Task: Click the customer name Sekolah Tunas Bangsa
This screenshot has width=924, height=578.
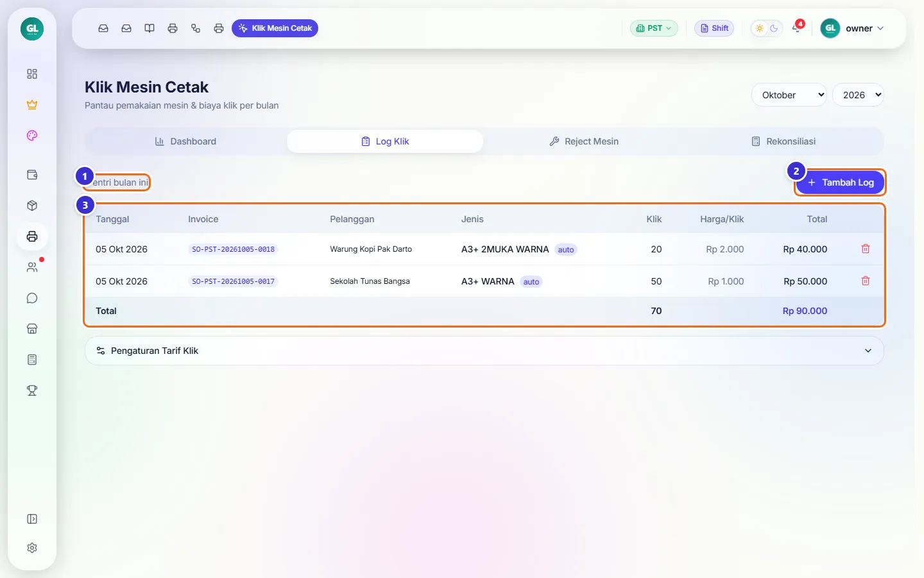Action: [370, 281]
